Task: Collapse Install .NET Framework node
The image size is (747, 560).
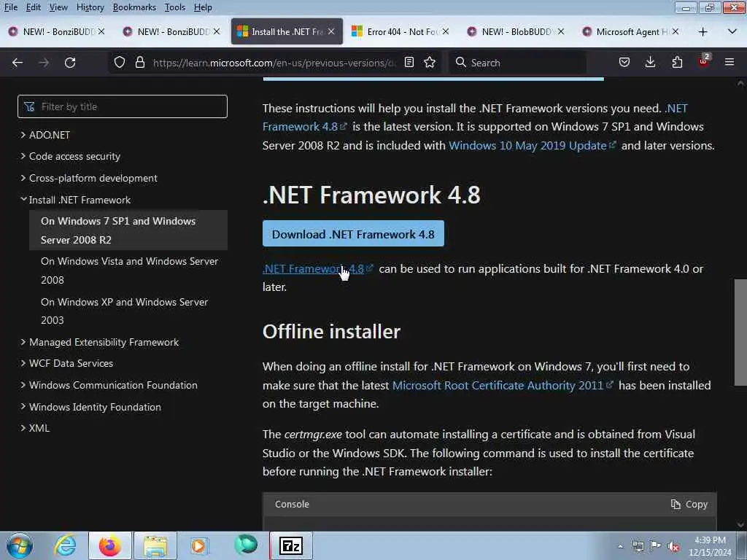Action: pos(23,200)
